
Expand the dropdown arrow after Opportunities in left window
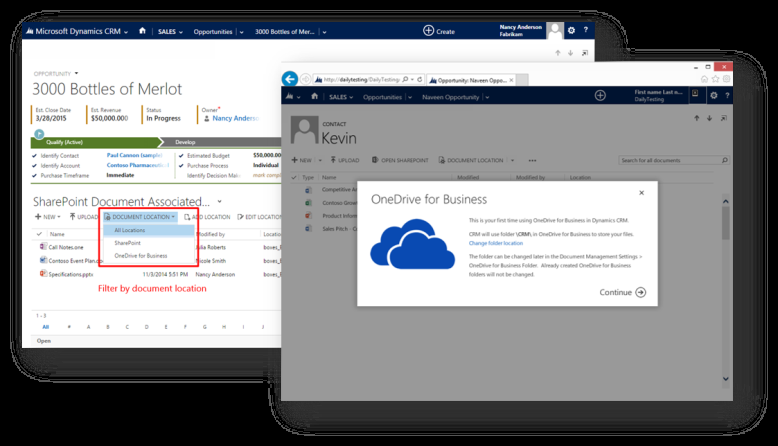point(242,32)
